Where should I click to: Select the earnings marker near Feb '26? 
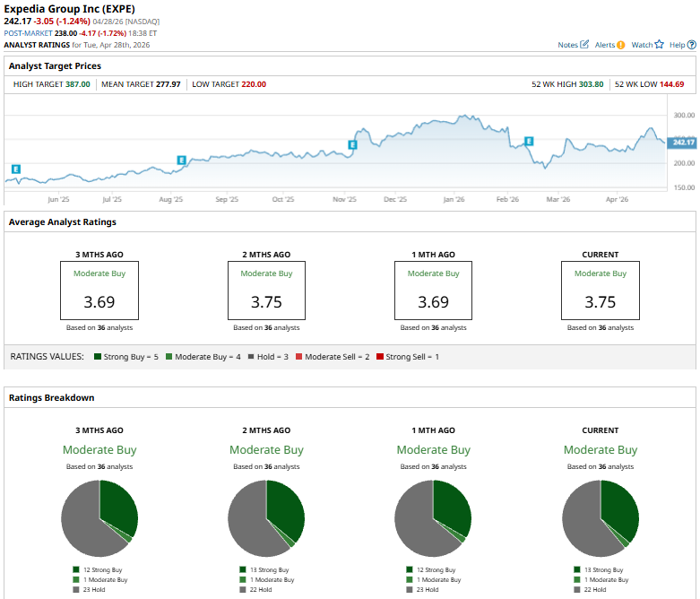529,141
